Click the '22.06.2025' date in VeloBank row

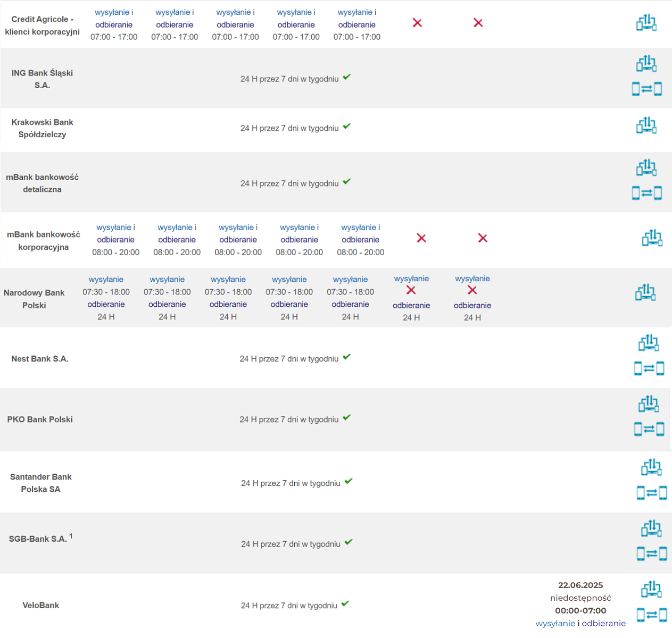580,585
